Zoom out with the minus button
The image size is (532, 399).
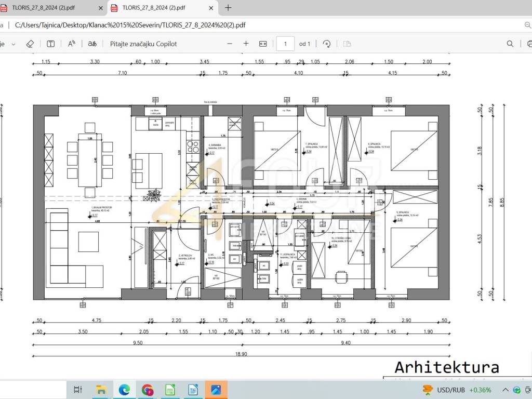coord(230,44)
